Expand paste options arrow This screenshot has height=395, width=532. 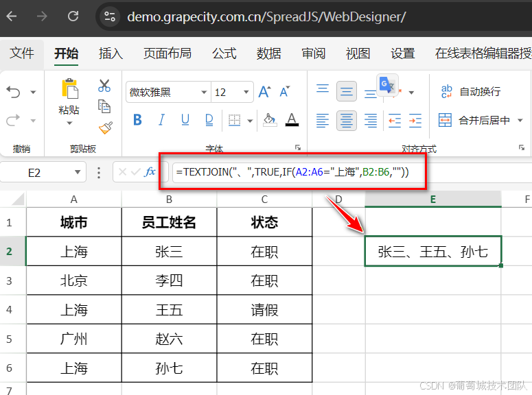pyautogui.click(x=69, y=123)
